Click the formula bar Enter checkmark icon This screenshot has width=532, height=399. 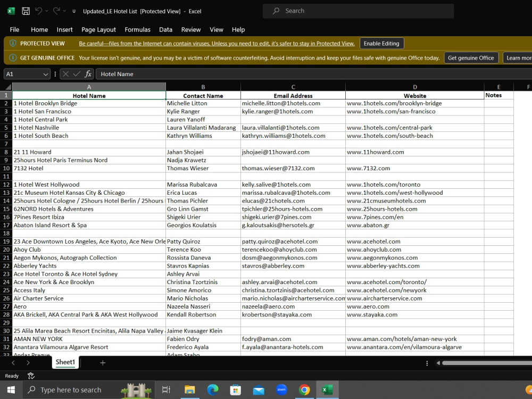(x=77, y=74)
